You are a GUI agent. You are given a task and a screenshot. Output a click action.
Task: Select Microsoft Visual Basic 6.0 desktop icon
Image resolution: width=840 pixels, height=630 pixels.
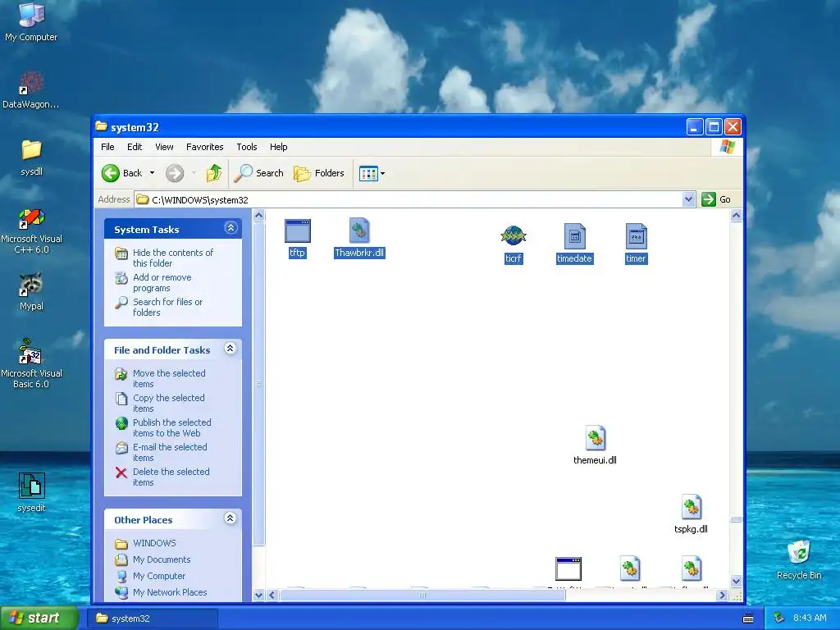31,363
